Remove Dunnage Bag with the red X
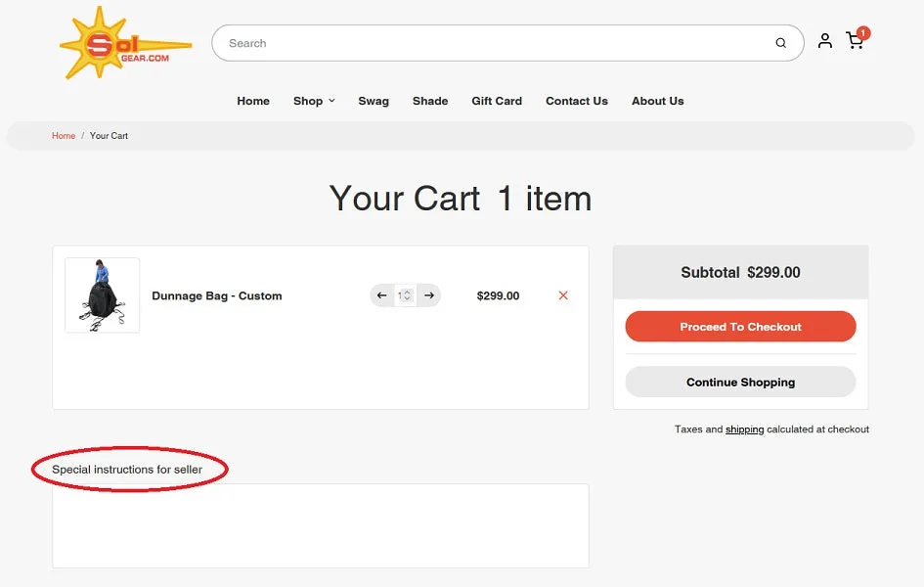Screen dimensions: 924x587 pyautogui.click(x=563, y=295)
